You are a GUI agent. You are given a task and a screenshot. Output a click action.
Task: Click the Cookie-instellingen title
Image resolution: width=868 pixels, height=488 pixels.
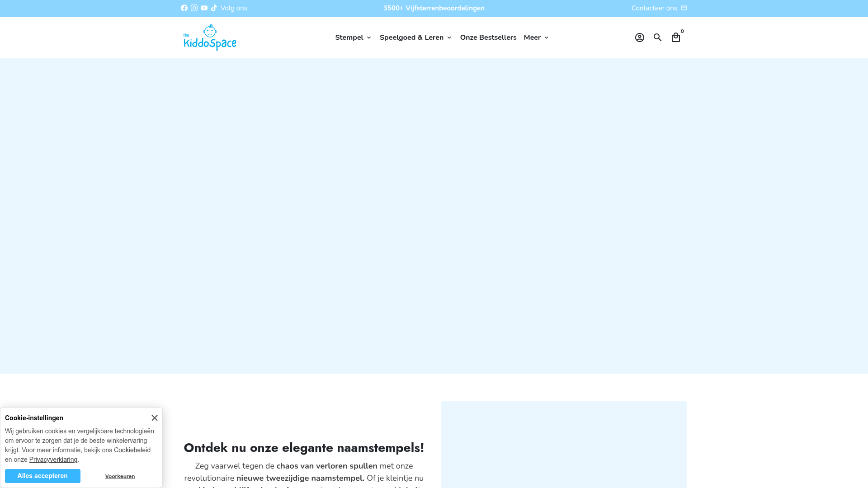pos(34,418)
